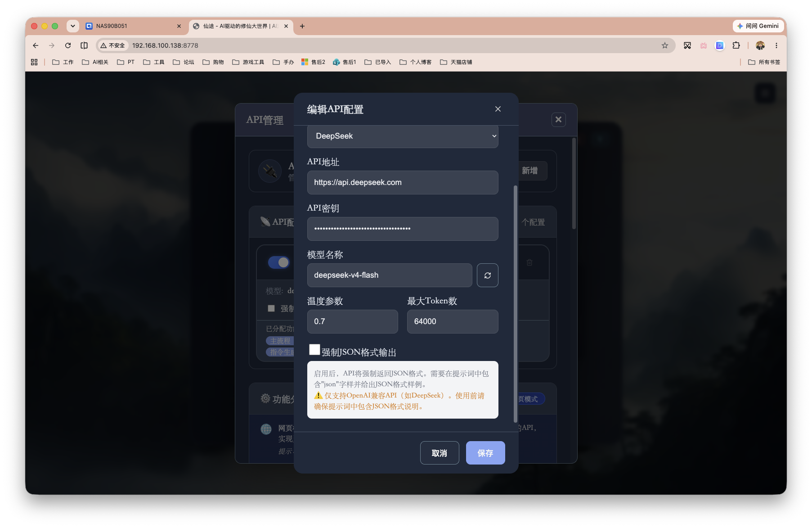Open a new browser tab

coord(302,26)
